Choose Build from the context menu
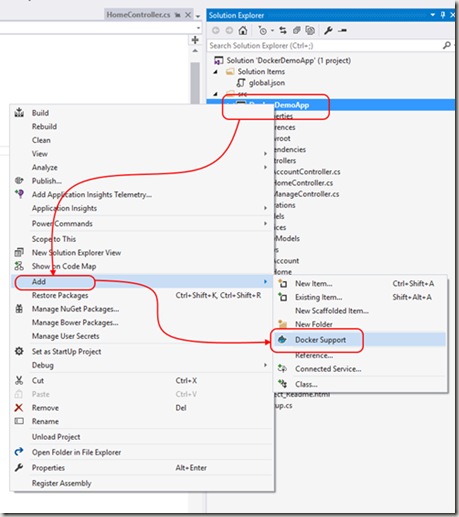 click(x=40, y=113)
